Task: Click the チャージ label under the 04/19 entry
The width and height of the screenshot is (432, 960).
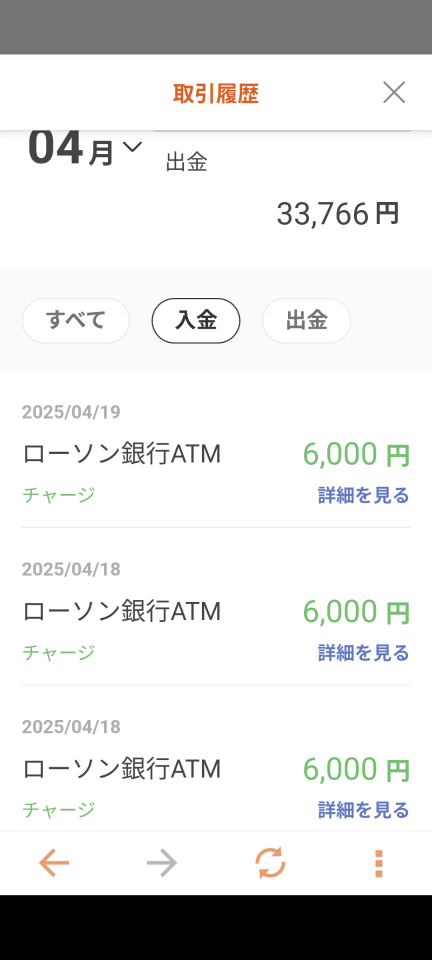Action: [x=59, y=495]
